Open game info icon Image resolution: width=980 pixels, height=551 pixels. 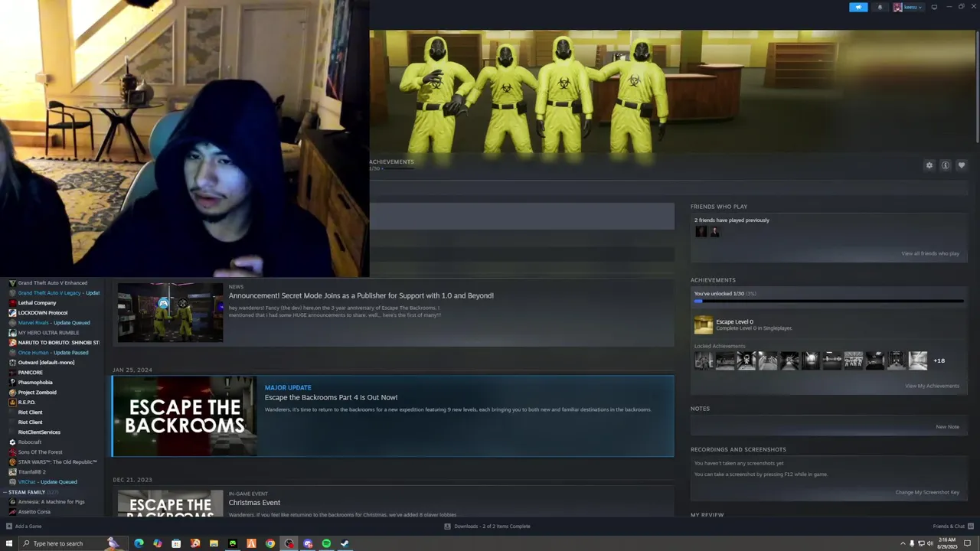click(x=946, y=165)
